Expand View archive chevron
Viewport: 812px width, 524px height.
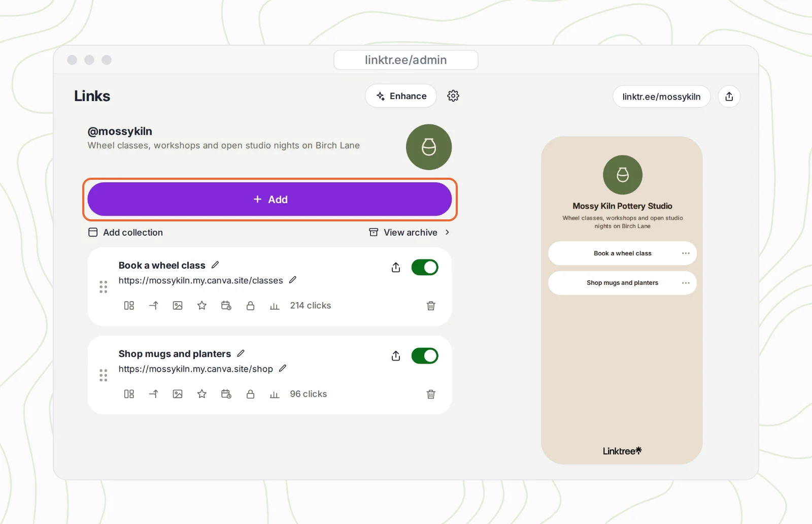(x=447, y=232)
